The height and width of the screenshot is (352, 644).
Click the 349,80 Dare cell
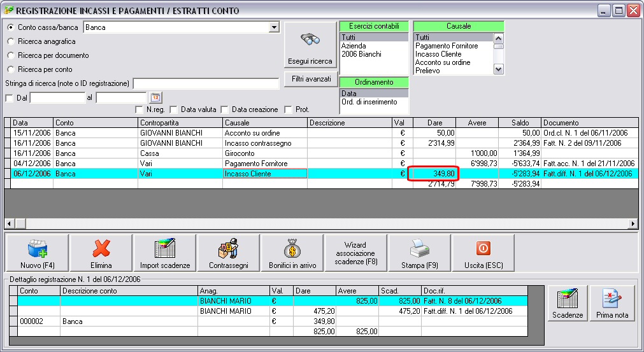[434, 174]
